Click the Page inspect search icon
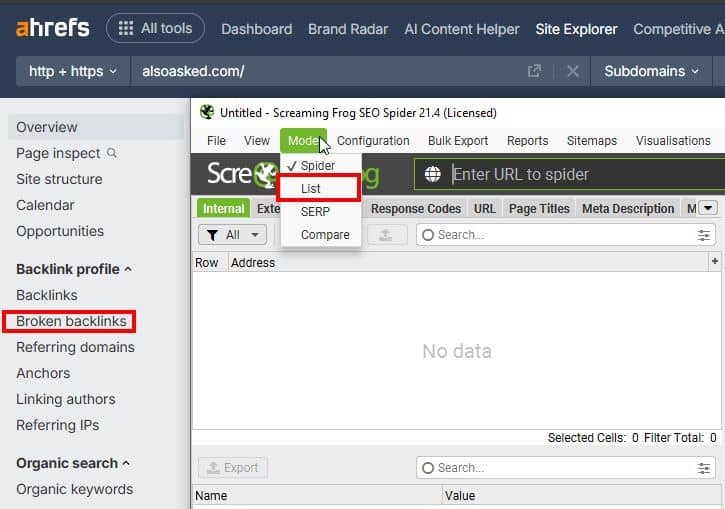Image resolution: width=725 pixels, height=509 pixels. (x=112, y=153)
